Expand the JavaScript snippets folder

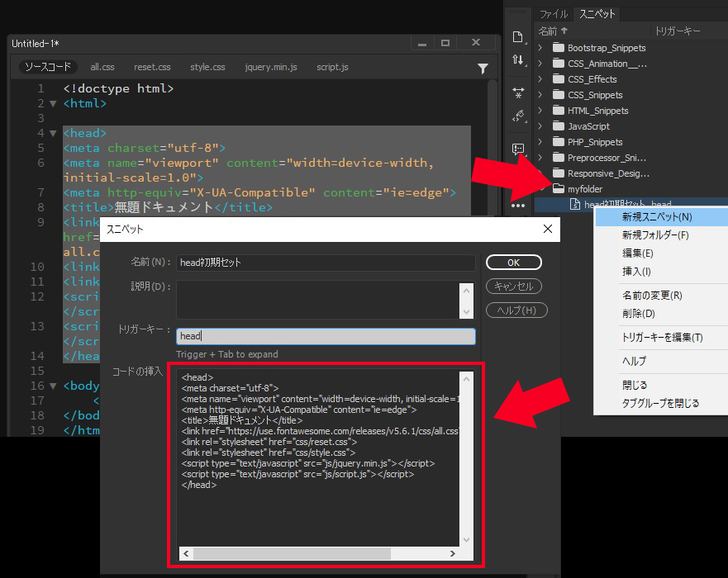(x=540, y=126)
